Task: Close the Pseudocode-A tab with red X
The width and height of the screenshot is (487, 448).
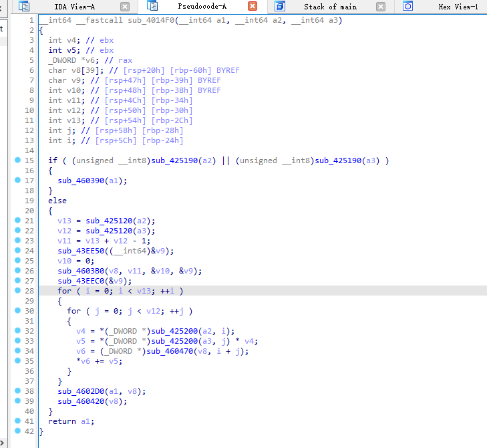Action: click(x=253, y=7)
